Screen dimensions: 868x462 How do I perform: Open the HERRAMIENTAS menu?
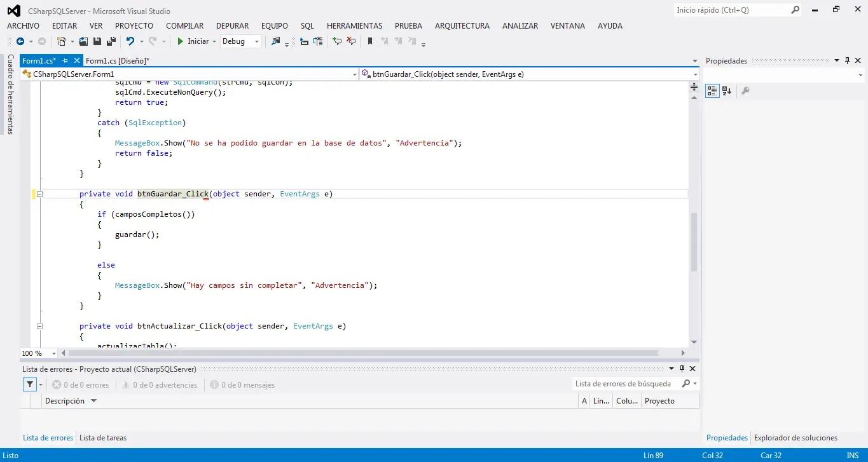tap(354, 26)
